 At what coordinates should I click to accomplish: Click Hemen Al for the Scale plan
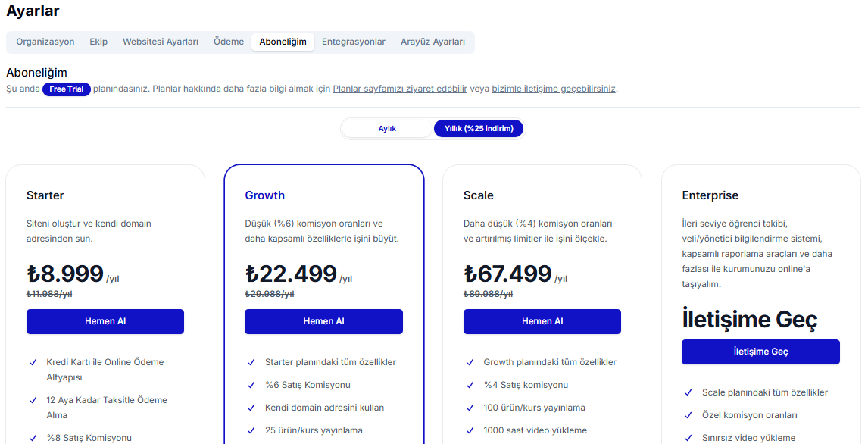click(542, 321)
